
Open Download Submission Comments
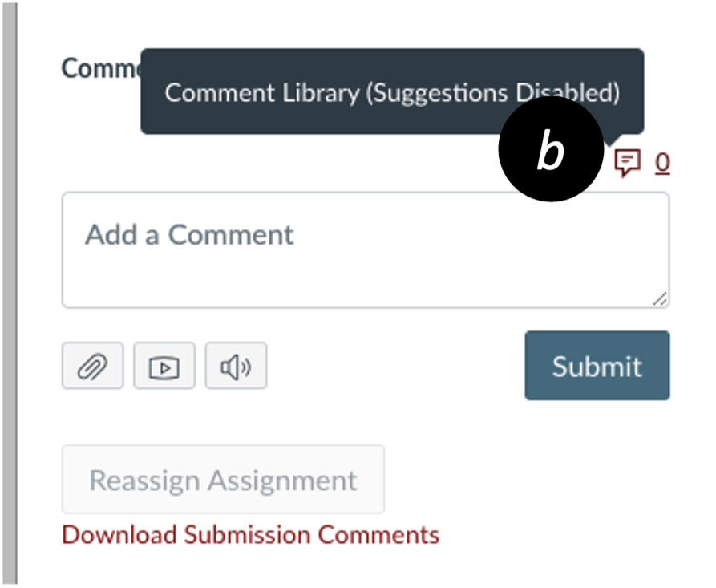(249, 535)
